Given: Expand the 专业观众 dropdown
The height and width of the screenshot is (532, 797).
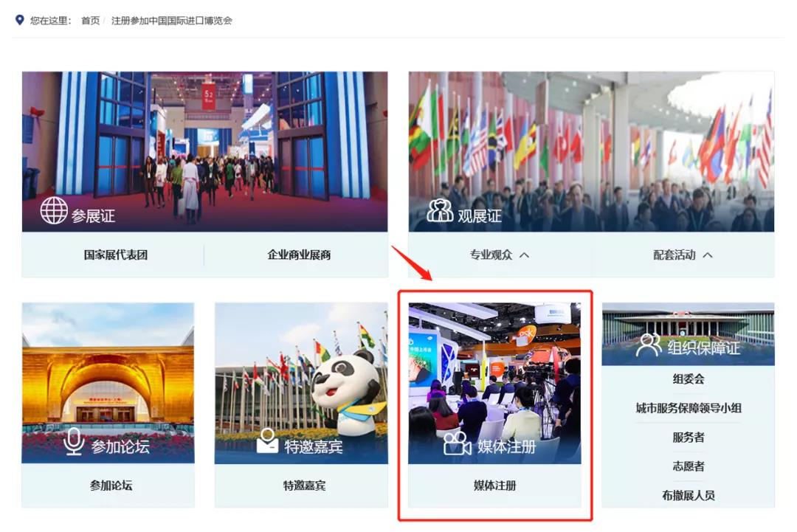Looking at the screenshot, I should pyautogui.click(x=500, y=255).
